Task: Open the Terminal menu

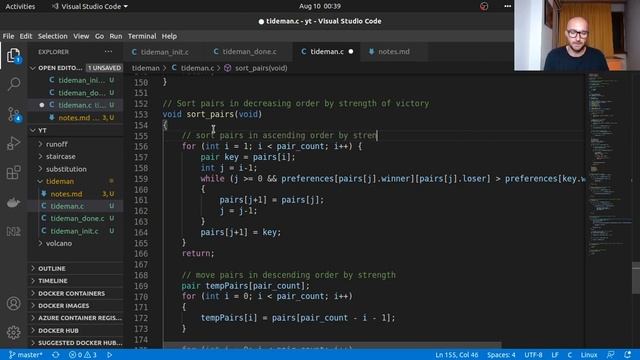Action: point(142,36)
